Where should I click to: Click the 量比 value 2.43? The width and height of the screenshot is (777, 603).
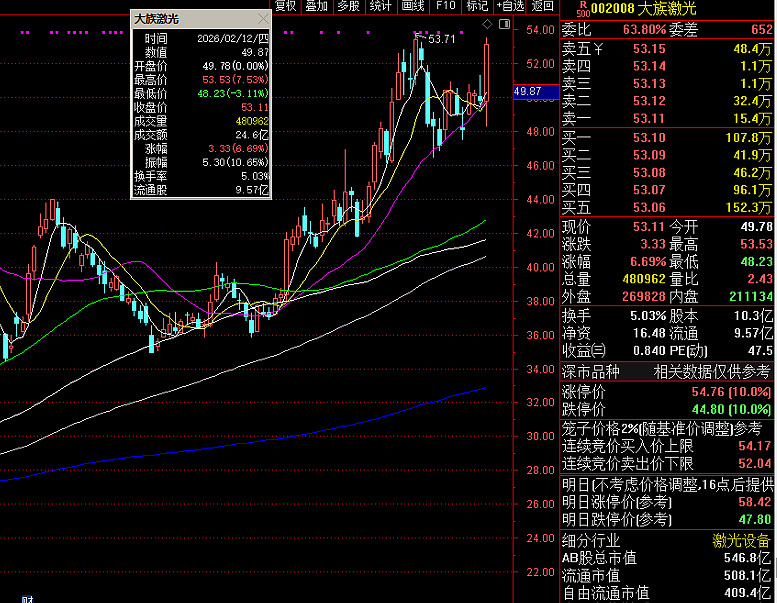[760, 279]
